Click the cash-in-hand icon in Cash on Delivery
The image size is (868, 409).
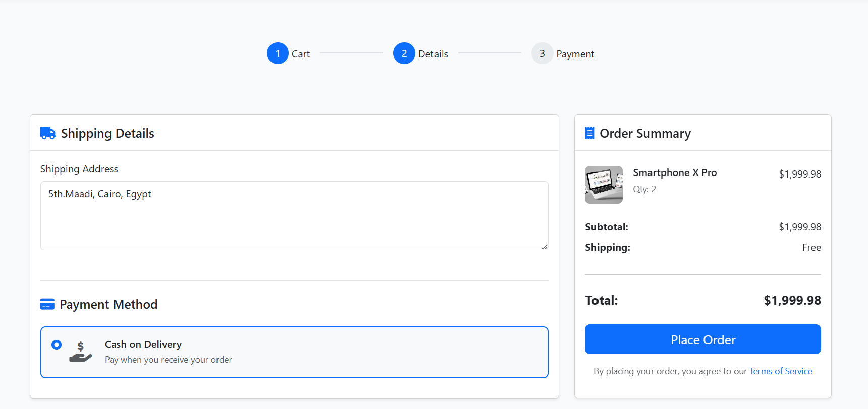(80, 352)
